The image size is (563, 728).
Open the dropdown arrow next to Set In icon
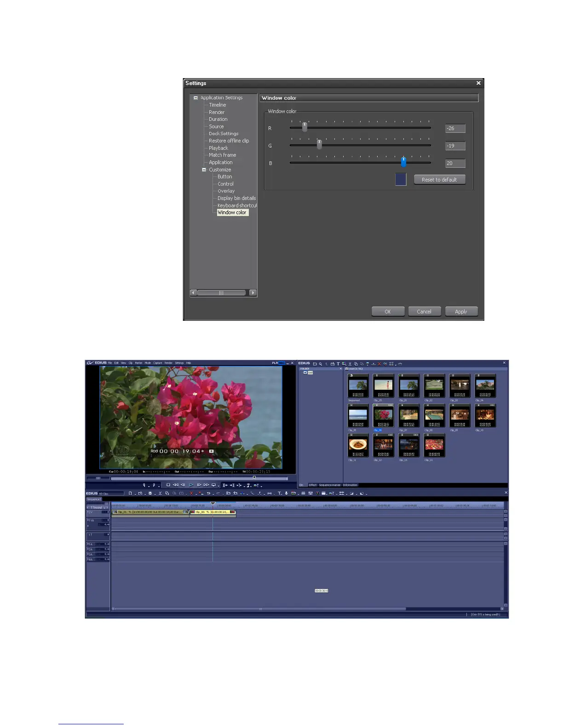149,486
